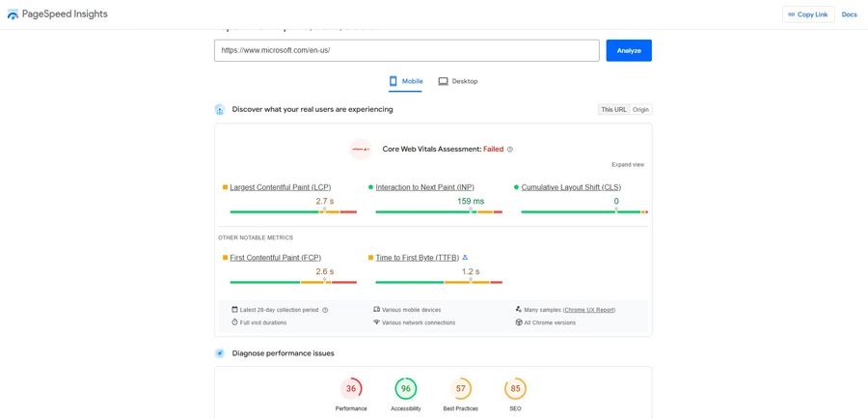Screen dimensions: 868x419
Task: Open the Performance score gauge 36
Action: point(351,388)
